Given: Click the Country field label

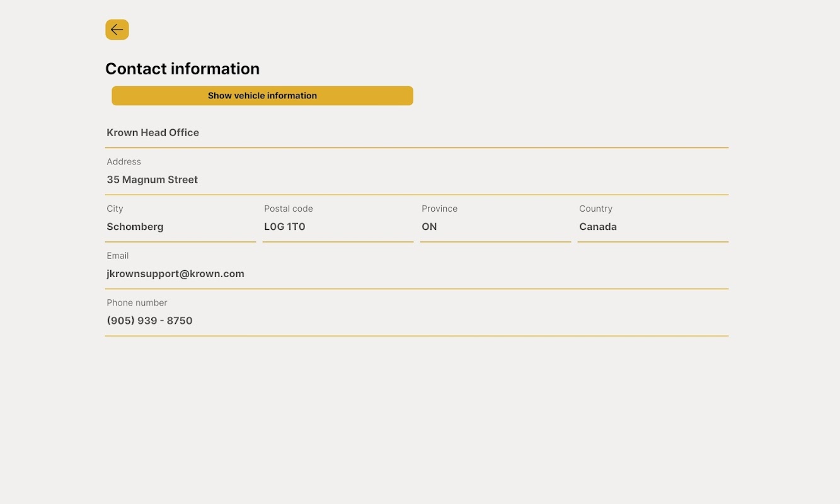Looking at the screenshot, I should (595, 209).
